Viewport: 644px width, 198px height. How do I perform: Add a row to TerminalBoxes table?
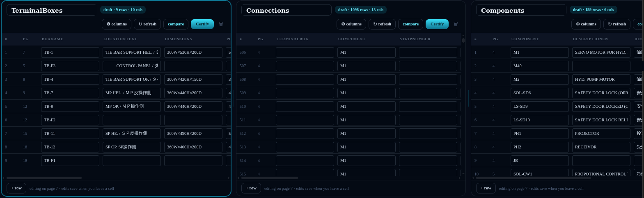click(x=16, y=188)
